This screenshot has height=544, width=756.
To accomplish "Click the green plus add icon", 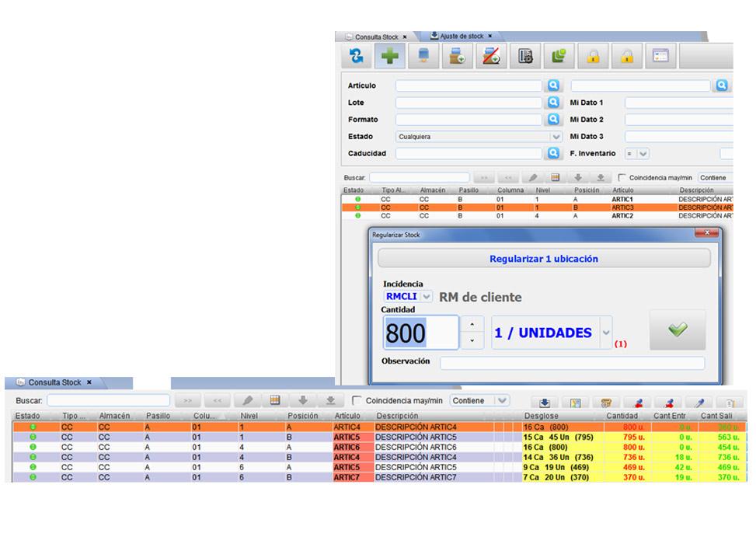I will pyautogui.click(x=389, y=56).
